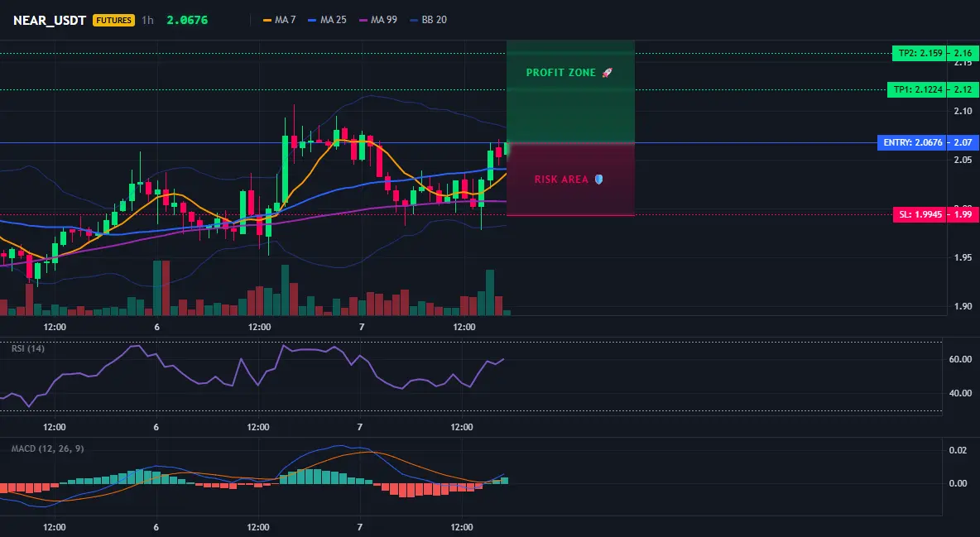Click the SL: 1.9945 price label

click(x=920, y=214)
